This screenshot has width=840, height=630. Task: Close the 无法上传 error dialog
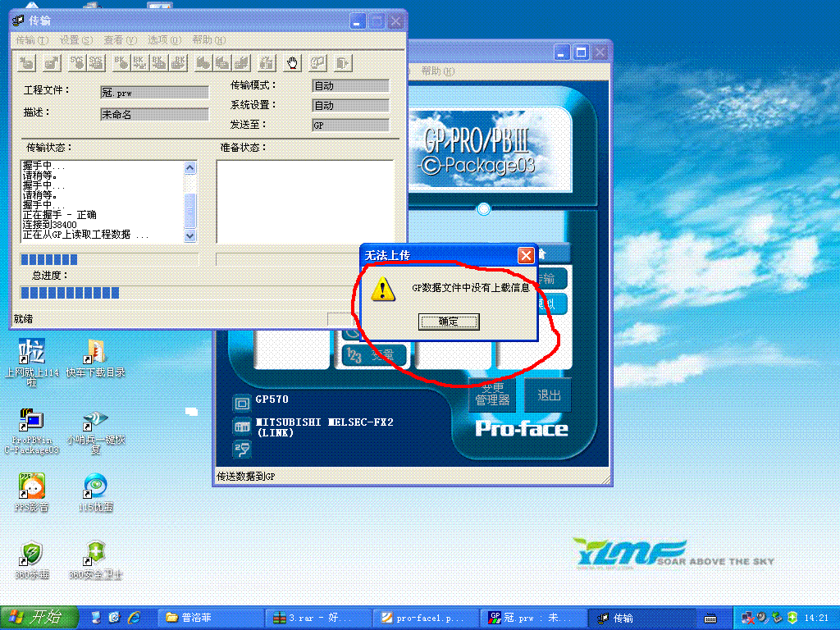(526, 255)
